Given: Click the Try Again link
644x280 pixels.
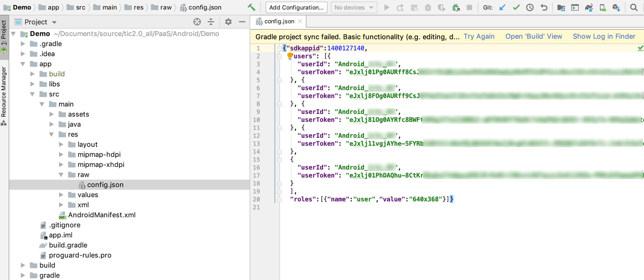Looking at the screenshot, I should (x=479, y=36).
